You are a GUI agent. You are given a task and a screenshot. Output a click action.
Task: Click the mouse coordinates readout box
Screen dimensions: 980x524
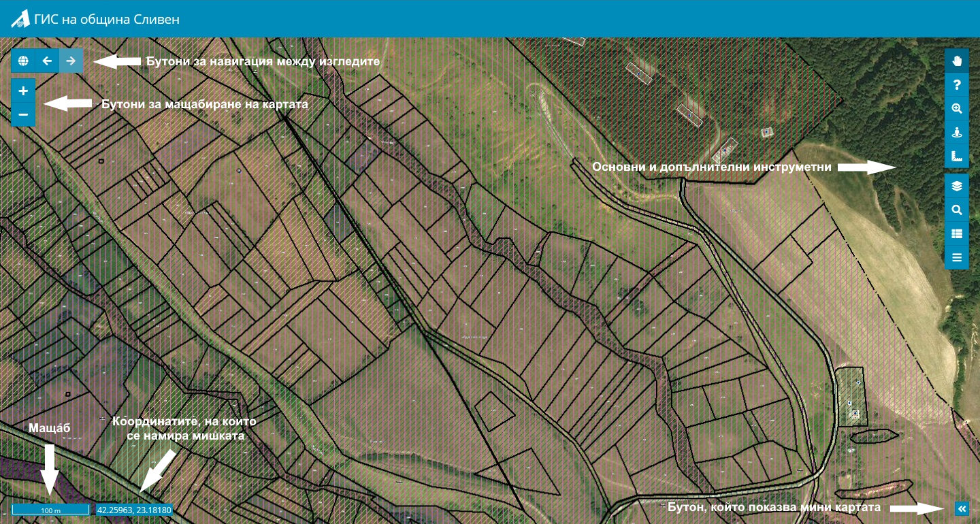click(134, 510)
